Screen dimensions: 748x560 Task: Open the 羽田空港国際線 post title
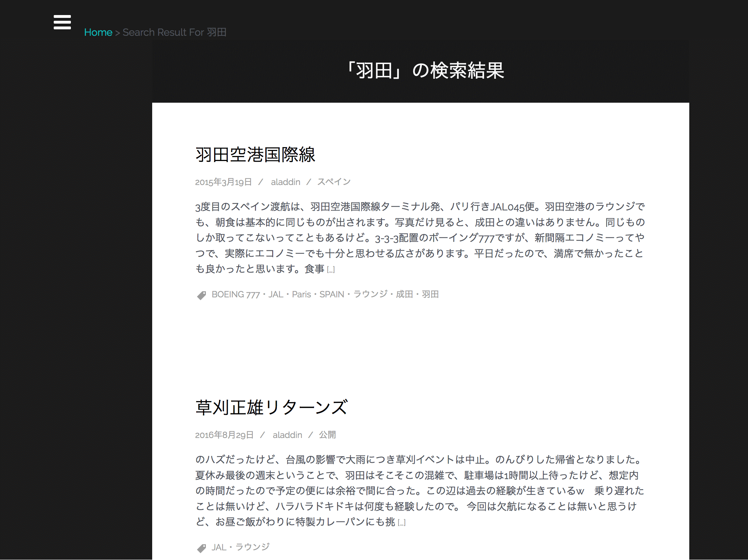pos(255,155)
